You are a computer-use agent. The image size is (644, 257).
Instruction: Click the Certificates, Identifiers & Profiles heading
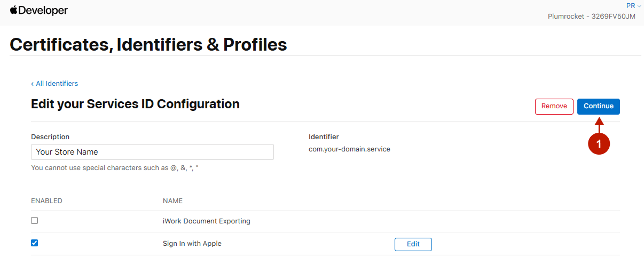[148, 44]
